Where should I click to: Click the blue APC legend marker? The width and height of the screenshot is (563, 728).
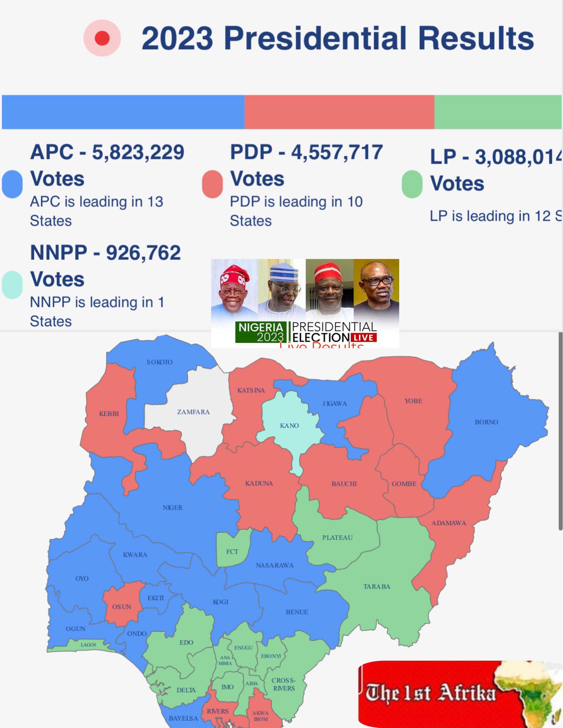click(12, 184)
